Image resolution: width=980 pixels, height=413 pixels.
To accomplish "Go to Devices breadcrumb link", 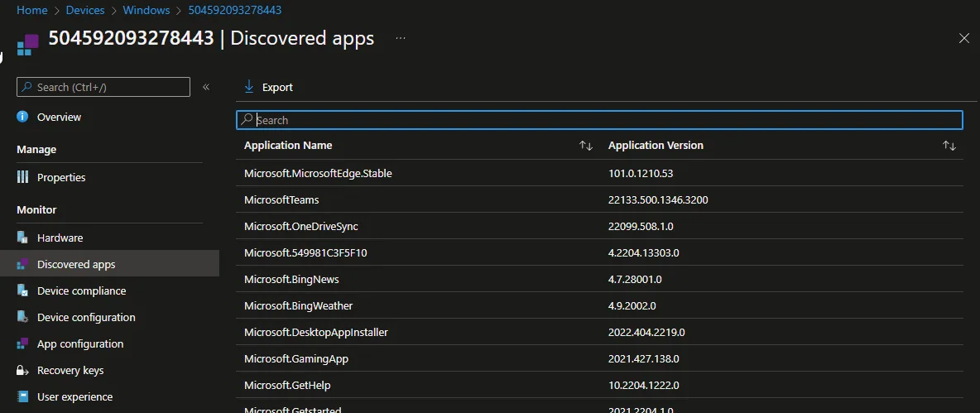I will coord(85,10).
